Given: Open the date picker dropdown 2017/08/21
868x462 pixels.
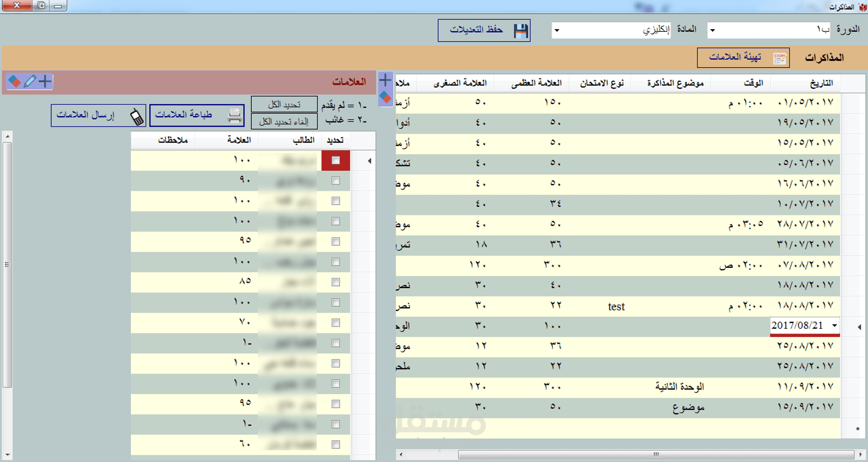Looking at the screenshot, I should 835,325.
